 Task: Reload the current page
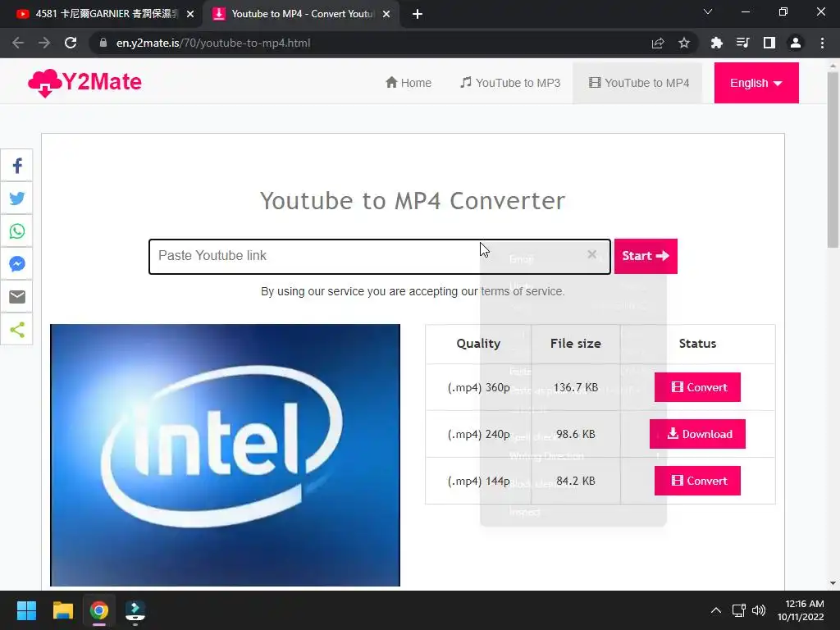(71, 43)
